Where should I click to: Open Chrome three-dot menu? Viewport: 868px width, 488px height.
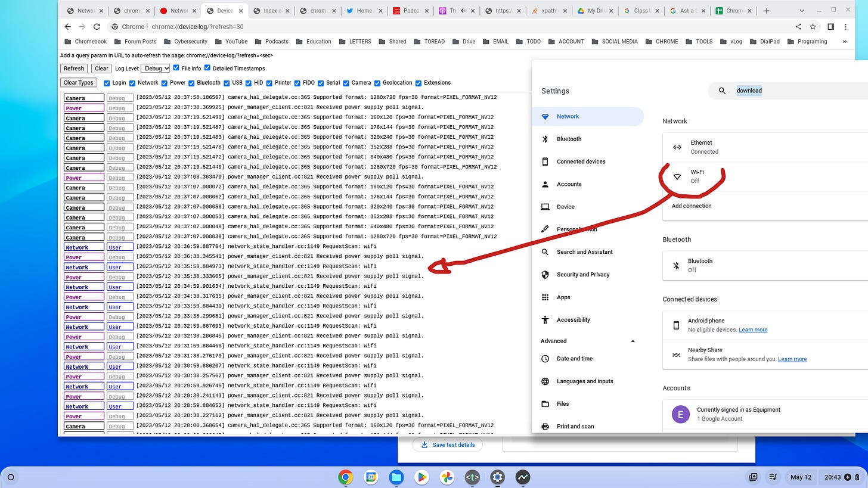[x=845, y=27]
